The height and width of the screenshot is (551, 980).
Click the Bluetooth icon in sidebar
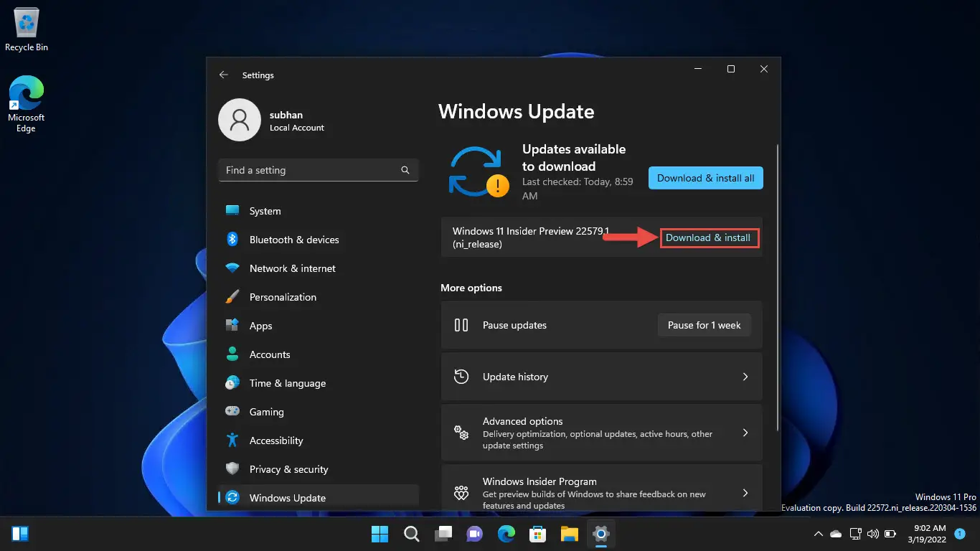pyautogui.click(x=232, y=240)
